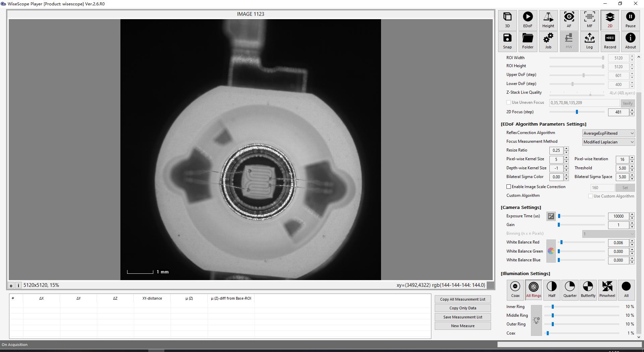
Task: Expand the Focus Measurement Method dropdown
Action: coord(608,142)
